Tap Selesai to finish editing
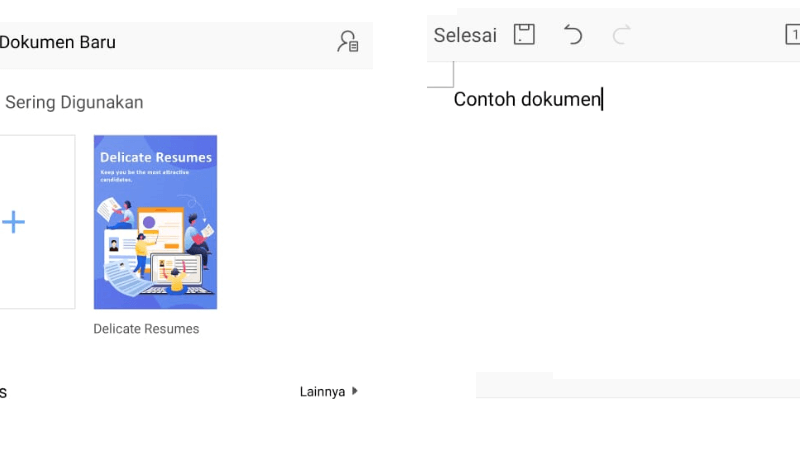 tap(465, 35)
